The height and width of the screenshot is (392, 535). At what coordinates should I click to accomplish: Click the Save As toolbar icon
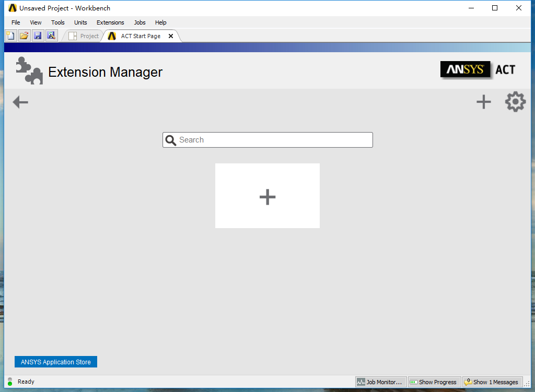point(51,36)
